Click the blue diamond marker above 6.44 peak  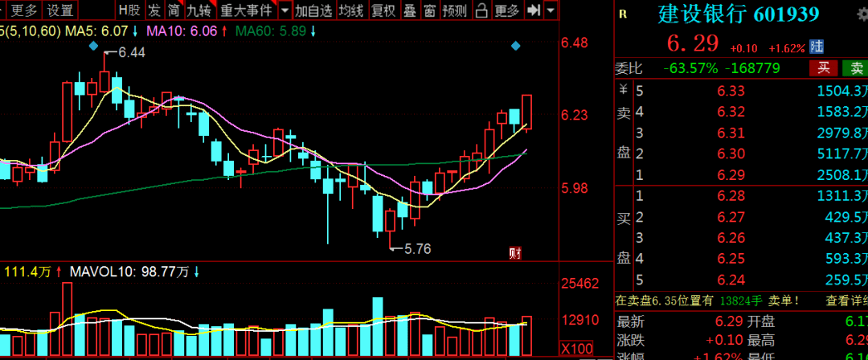coord(93,45)
